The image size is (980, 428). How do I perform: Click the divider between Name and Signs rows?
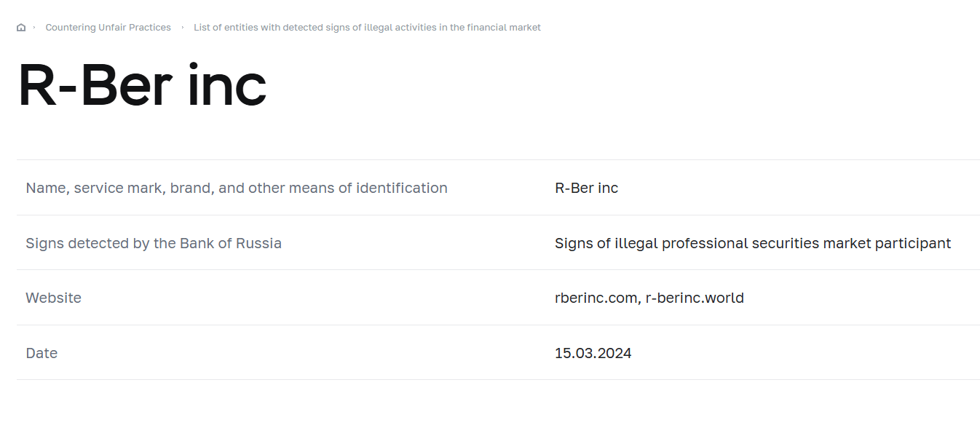pos(498,215)
